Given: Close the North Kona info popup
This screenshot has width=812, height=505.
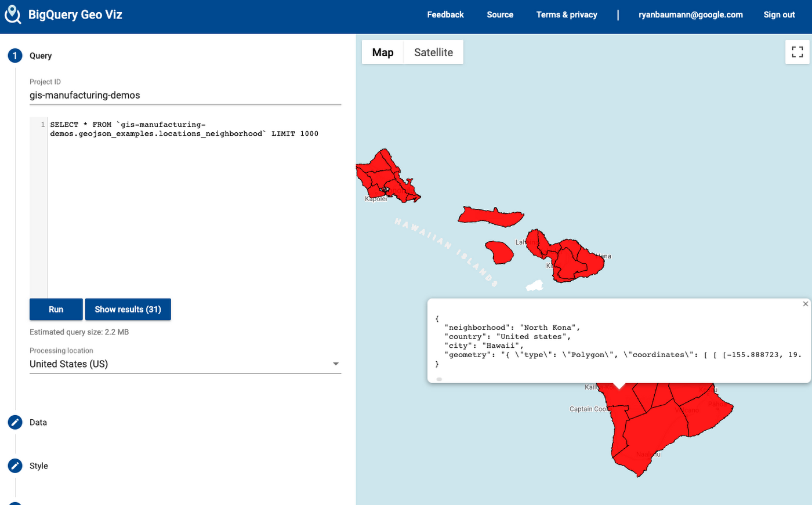Looking at the screenshot, I should click(805, 304).
